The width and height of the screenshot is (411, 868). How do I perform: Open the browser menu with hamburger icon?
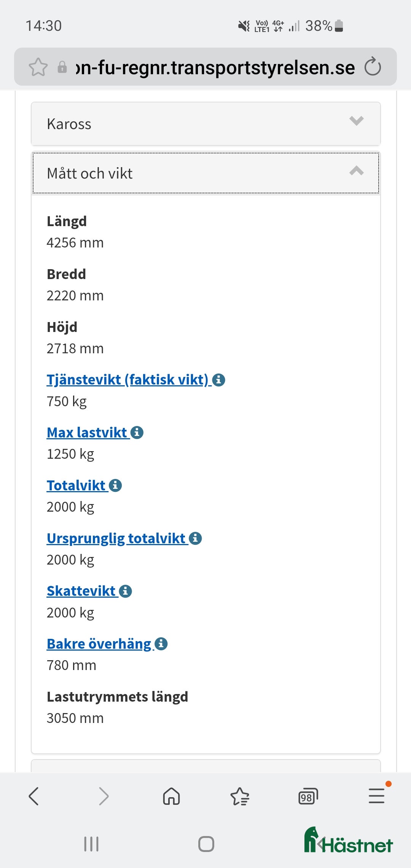click(x=376, y=797)
